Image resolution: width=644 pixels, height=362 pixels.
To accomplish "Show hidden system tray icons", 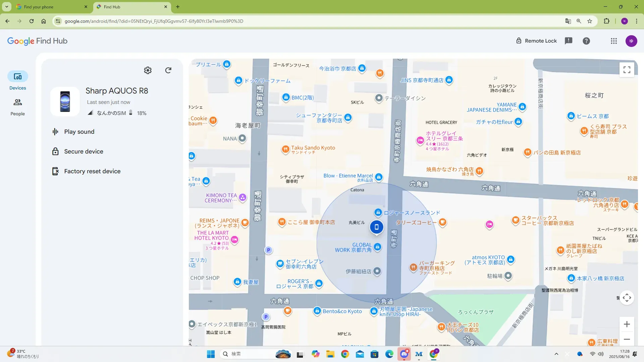I will pos(556,354).
